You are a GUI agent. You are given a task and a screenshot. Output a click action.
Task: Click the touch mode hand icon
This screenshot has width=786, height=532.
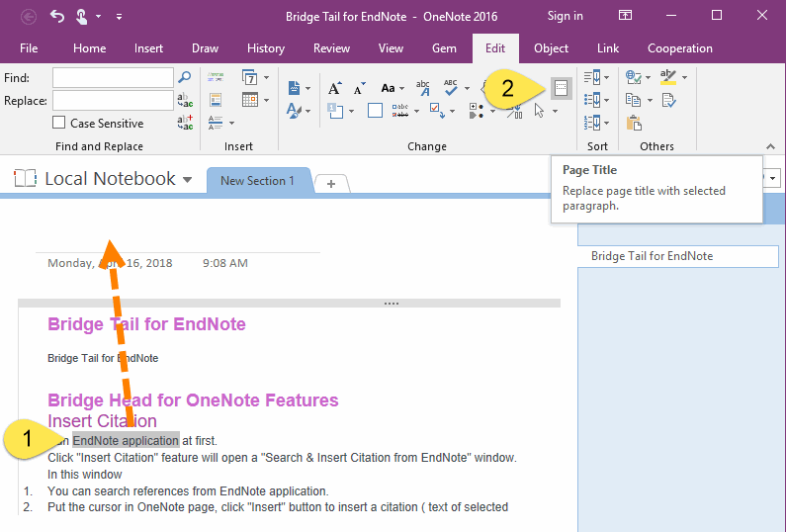[x=81, y=17]
